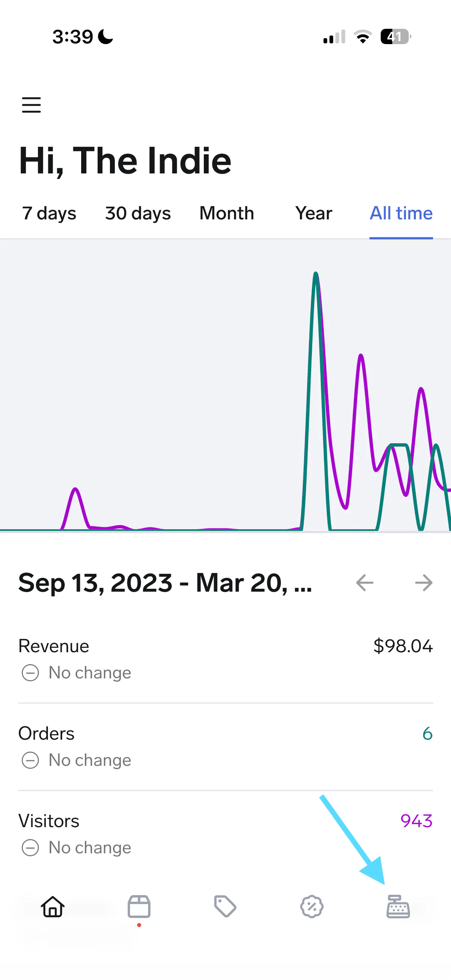The image size is (451, 980).
Task: Open the Products tag icon
Action: 225,907
